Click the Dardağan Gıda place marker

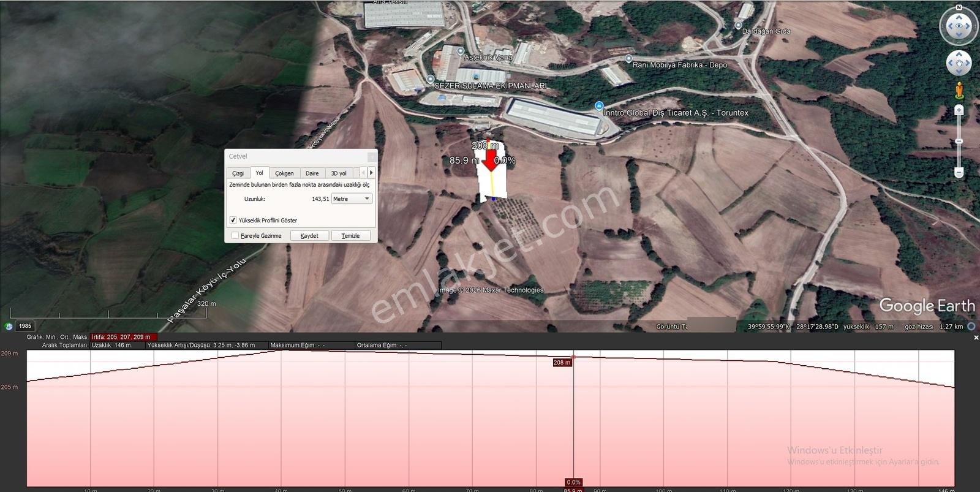[738, 25]
